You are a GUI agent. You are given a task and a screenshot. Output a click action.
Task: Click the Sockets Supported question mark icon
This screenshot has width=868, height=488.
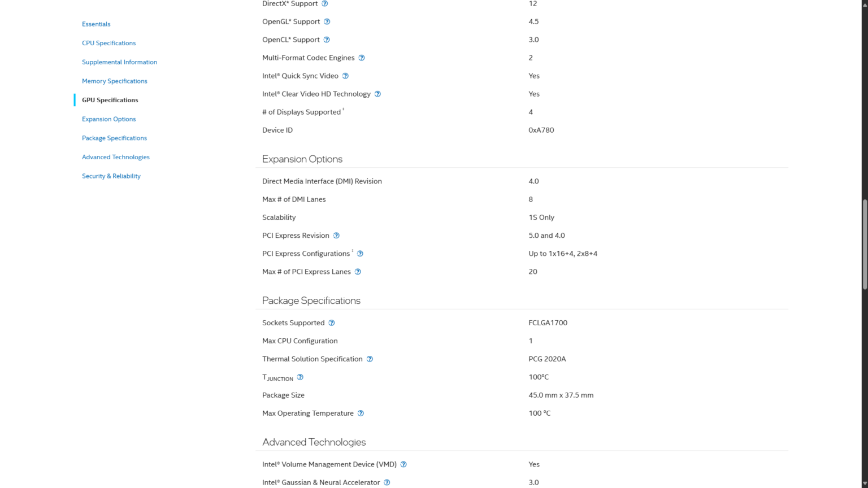point(332,323)
